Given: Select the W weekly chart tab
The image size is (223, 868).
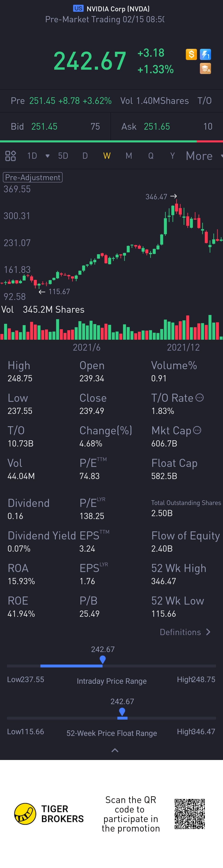Looking at the screenshot, I should pyautogui.click(x=107, y=156).
